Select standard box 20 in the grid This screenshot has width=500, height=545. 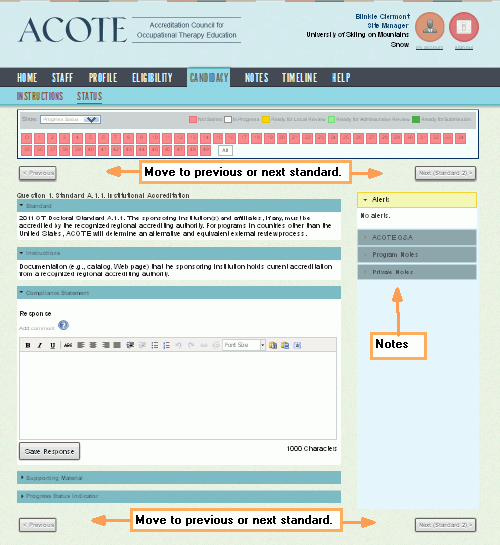[x=282, y=138]
